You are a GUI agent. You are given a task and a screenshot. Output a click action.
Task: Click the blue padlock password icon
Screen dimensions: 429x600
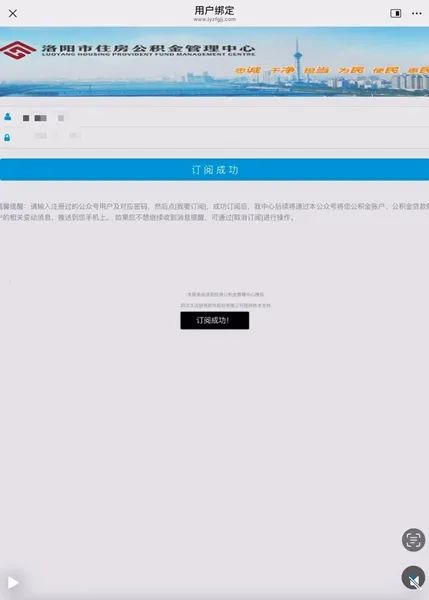click(7, 137)
